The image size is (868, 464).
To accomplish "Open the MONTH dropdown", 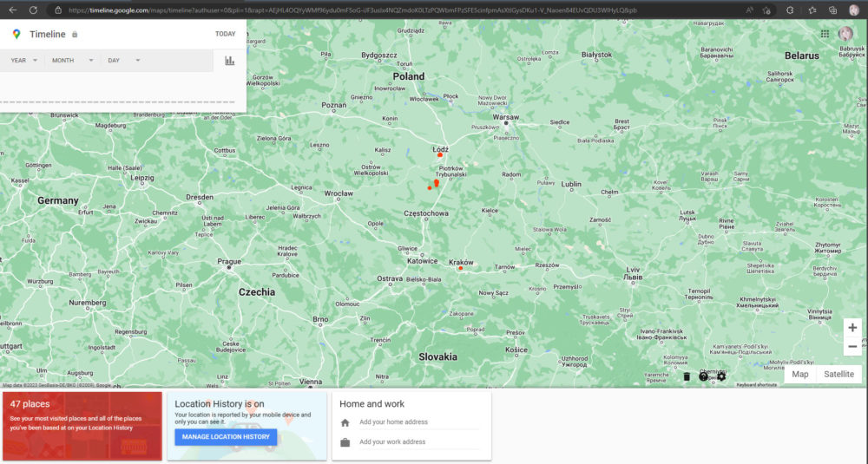I will point(73,61).
